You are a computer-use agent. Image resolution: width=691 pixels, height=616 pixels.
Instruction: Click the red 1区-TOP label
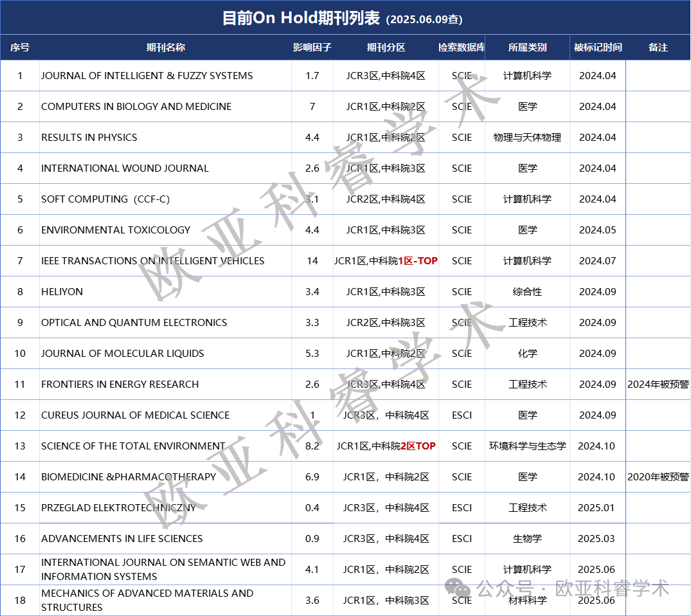(x=417, y=260)
